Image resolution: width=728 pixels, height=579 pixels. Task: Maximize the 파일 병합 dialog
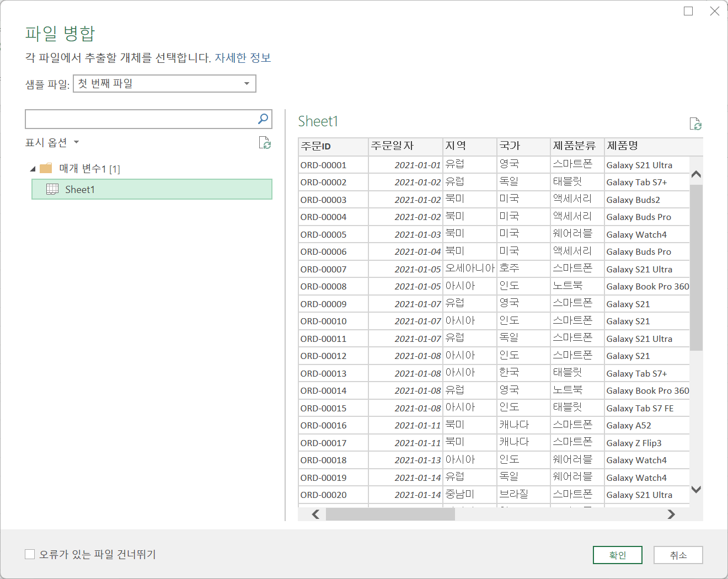click(x=688, y=11)
